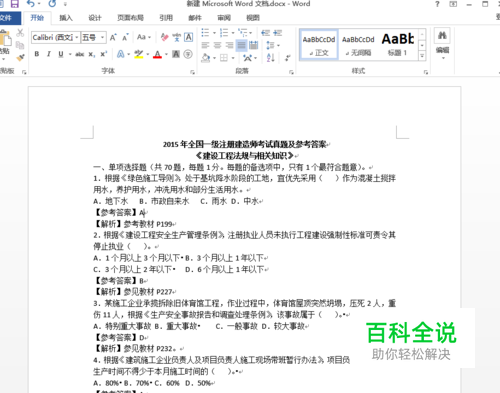Expand underline style dropdown arrow
Image resolution: width=500 pixels, height=393 pixels.
[70, 54]
